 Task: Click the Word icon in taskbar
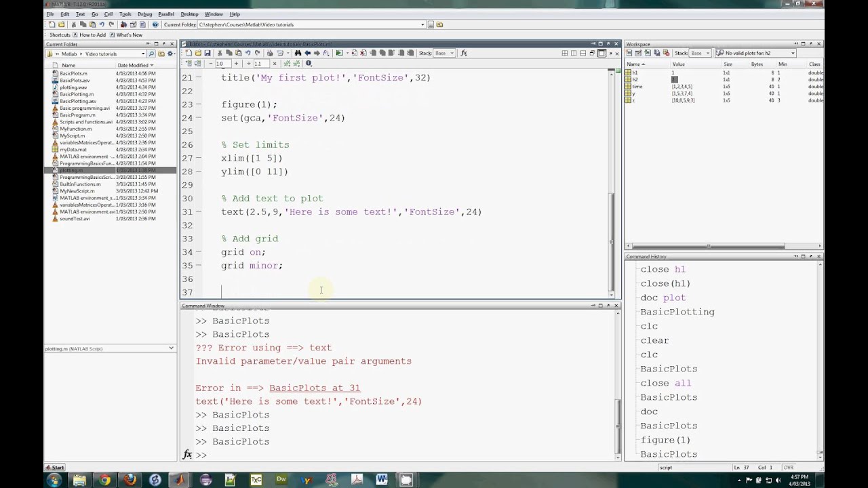coord(381,480)
